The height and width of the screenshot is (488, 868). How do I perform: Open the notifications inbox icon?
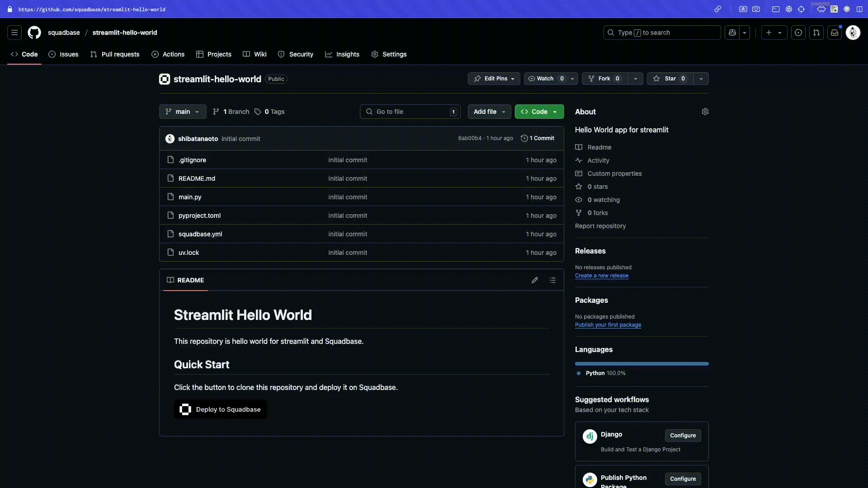(x=835, y=33)
